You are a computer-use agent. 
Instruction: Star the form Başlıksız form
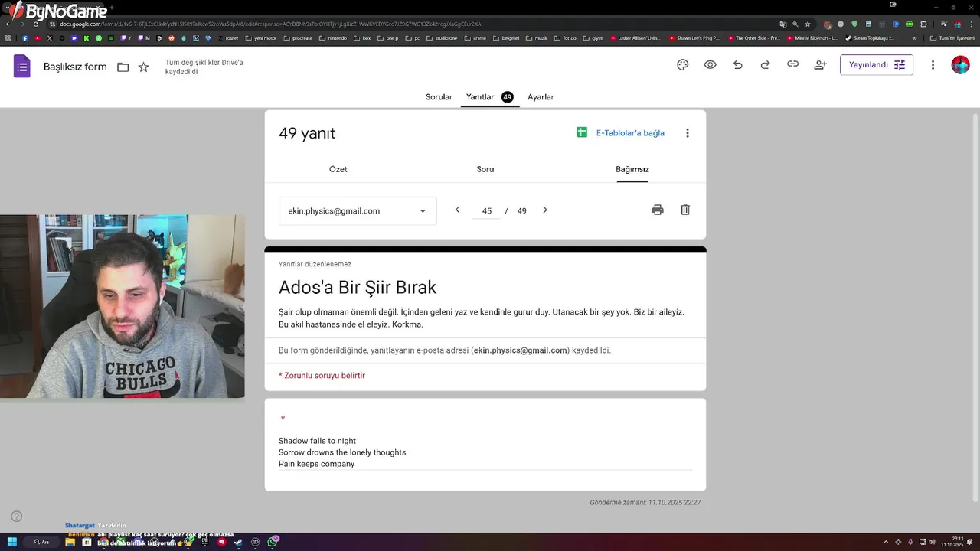[x=143, y=67]
